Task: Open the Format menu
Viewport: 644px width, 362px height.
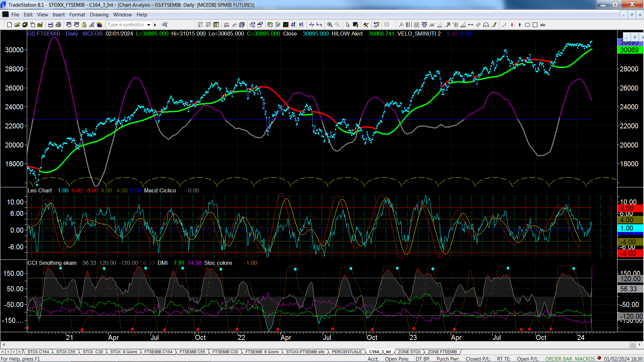Action: pyautogui.click(x=77, y=15)
